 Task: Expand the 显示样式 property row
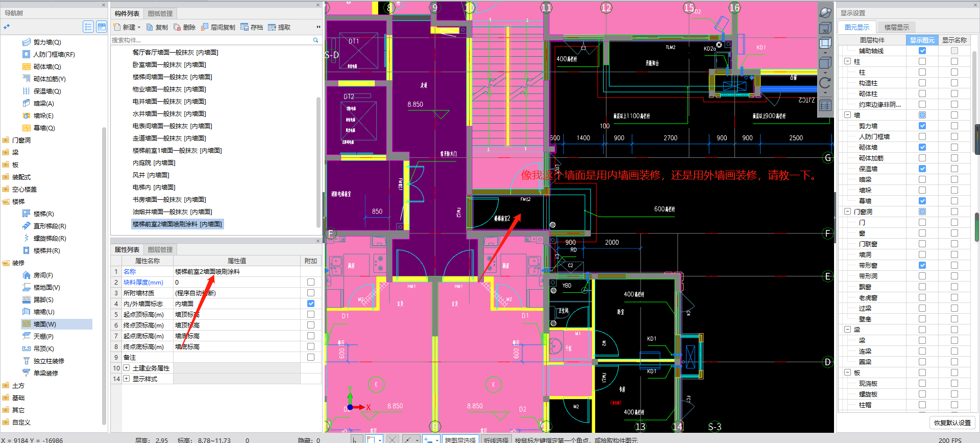(127, 379)
